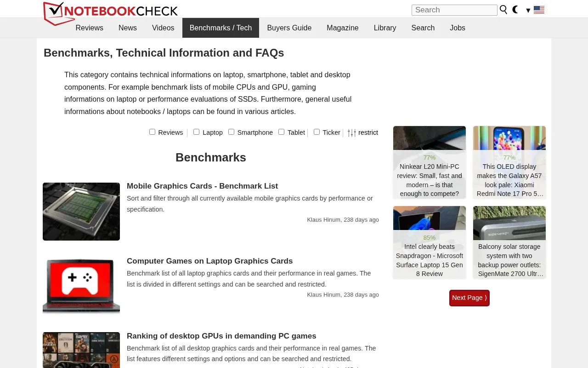Open Mobile Graphics Cards thumbnail image
This screenshot has height=368, width=588.
81,212
